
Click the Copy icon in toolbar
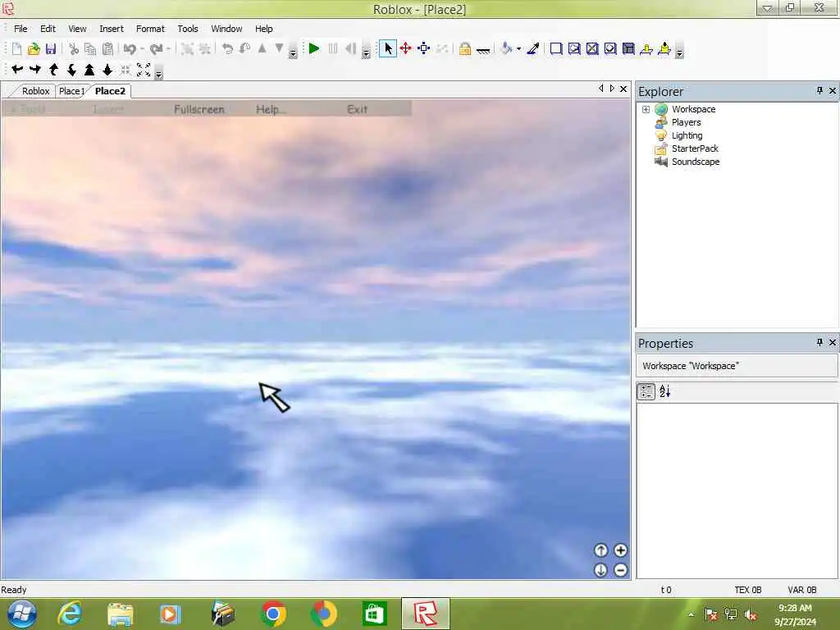[x=90, y=49]
